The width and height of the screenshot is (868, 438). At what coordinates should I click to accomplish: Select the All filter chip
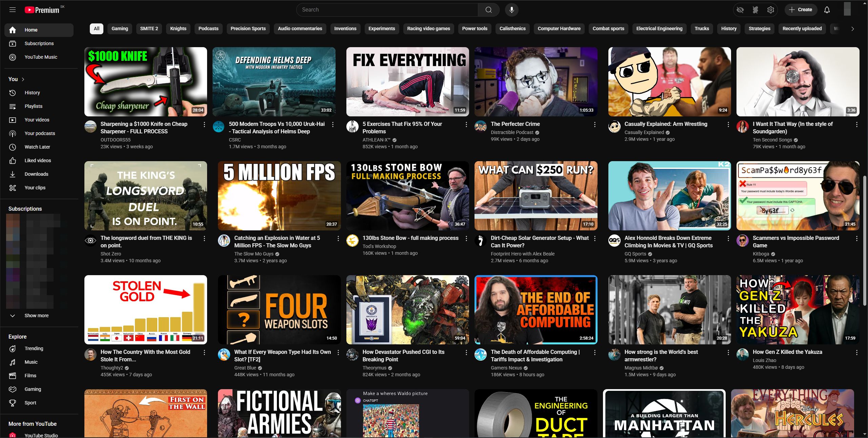pos(97,28)
